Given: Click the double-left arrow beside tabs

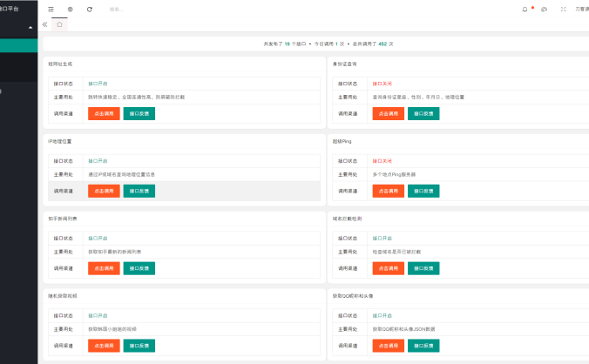Looking at the screenshot, I should click(45, 24).
